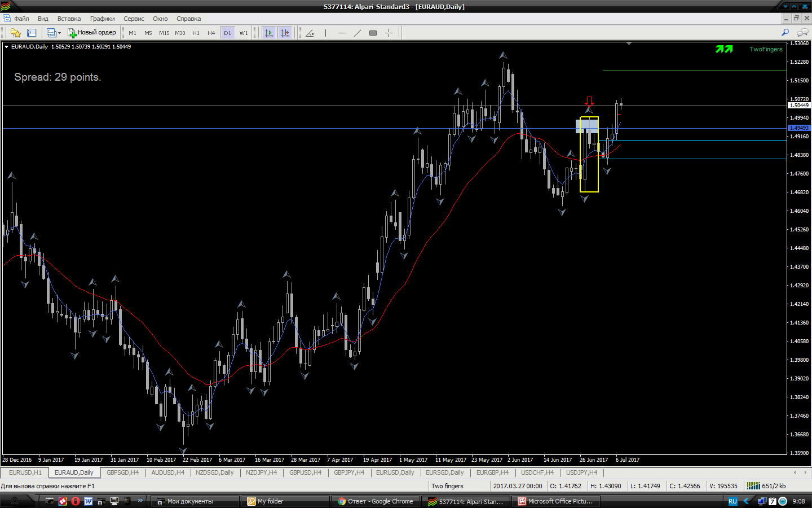This screenshot has width=812, height=508.
Task: Open the Графики menu
Action: pyautogui.click(x=102, y=19)
